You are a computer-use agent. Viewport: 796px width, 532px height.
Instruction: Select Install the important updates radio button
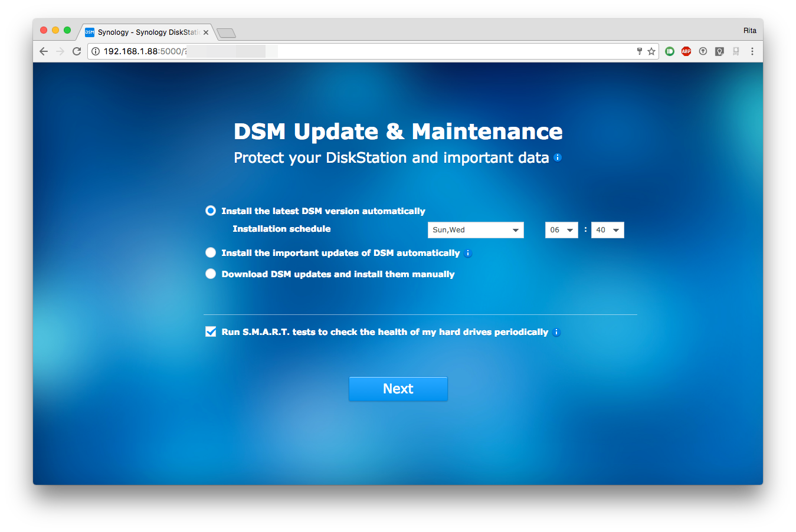point(211,252)
